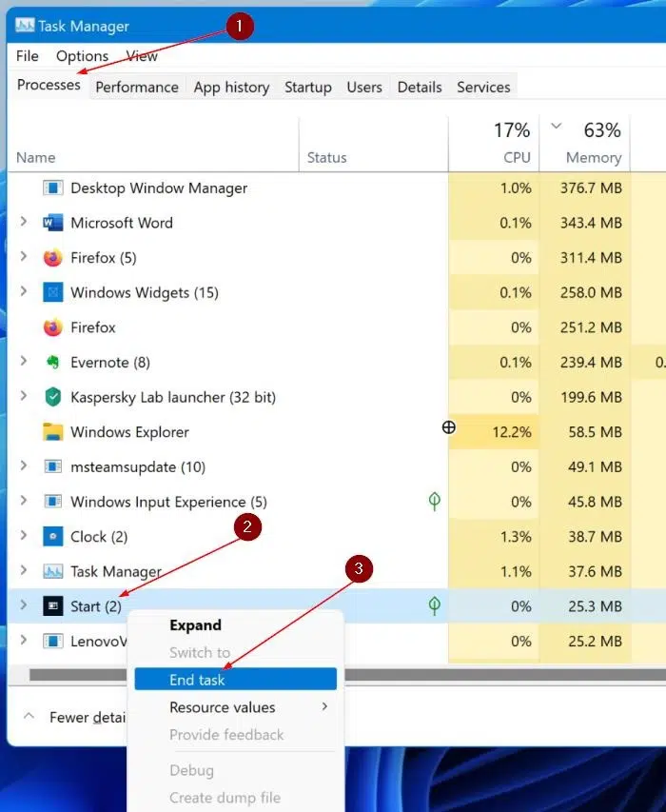Open the View menu
Screen dimensions: 666x812
pos(142,56)
